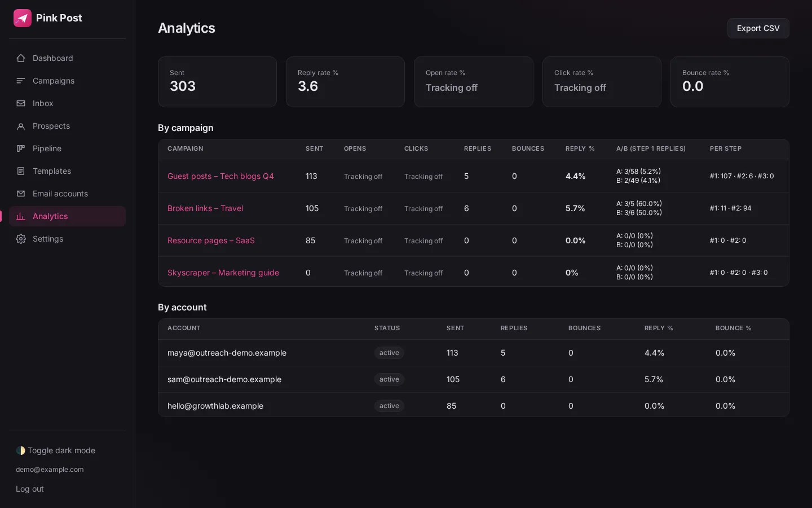This screenshot has height=508, width=812.
Task: Click the Inbox envelope icon
Action: (21, 103)
